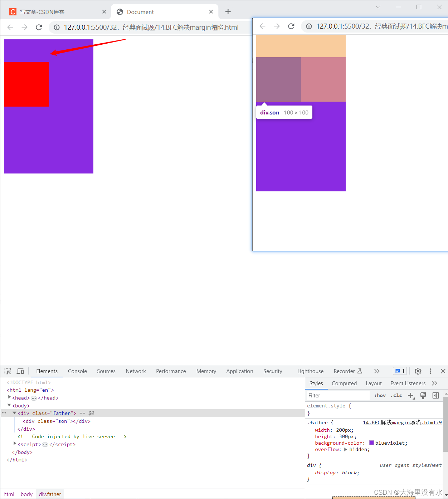This screenshot has width=448, height=499.
Task: Click site info icon in left address bar
Action: [x=57, y=27]
